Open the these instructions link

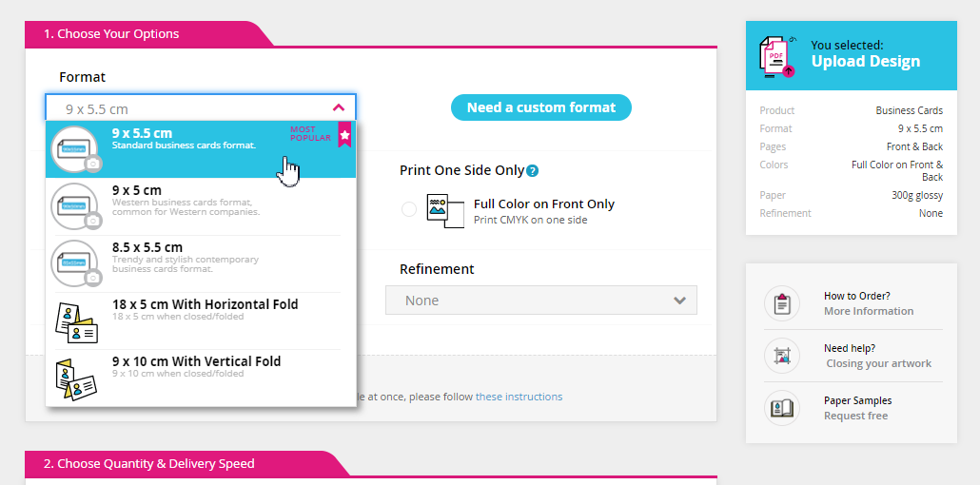tap(519, 397)
